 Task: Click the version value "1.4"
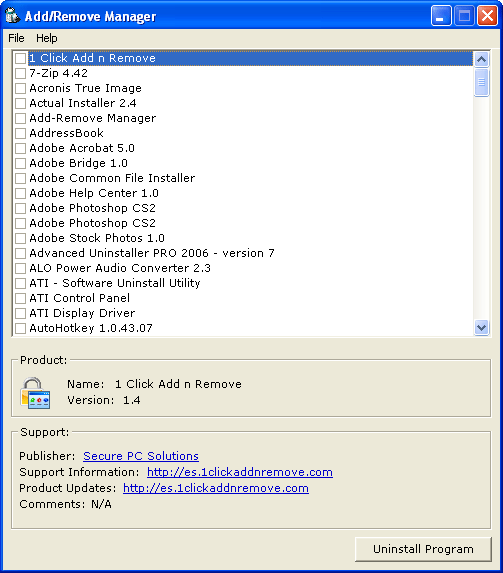(132, 400)
